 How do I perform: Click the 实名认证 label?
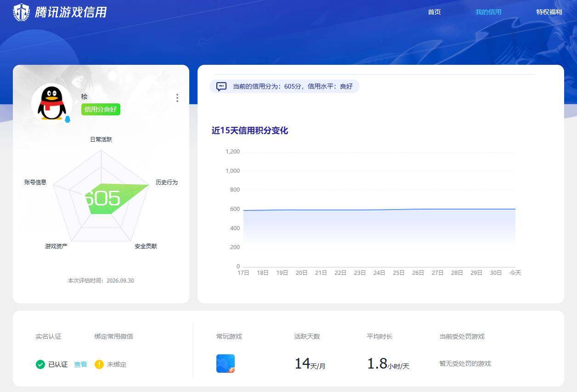pos(48,336)
